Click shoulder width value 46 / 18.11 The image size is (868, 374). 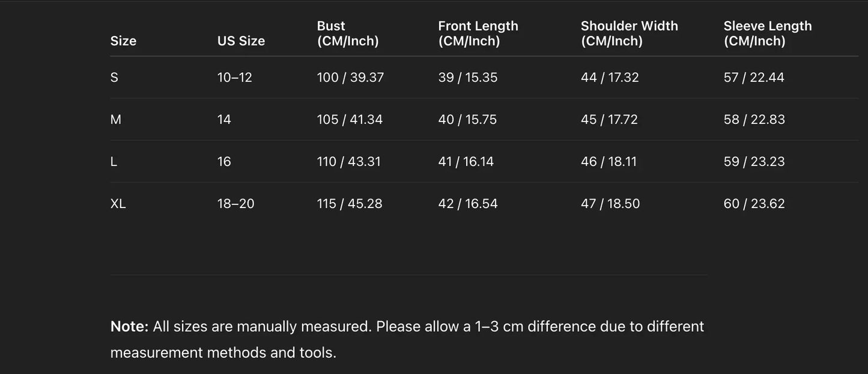tap(609, 162)
